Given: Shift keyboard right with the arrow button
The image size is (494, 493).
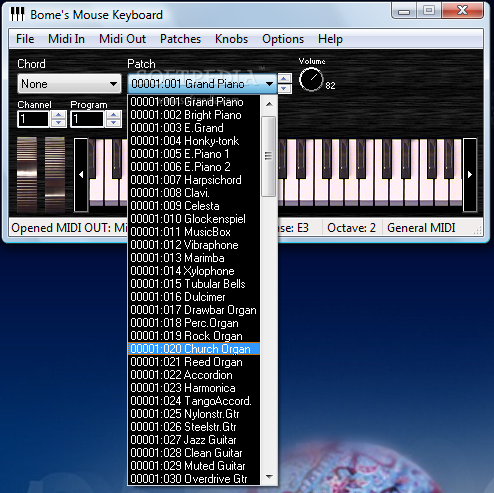Looking at the screenshot, I should [x=470, y=175].
